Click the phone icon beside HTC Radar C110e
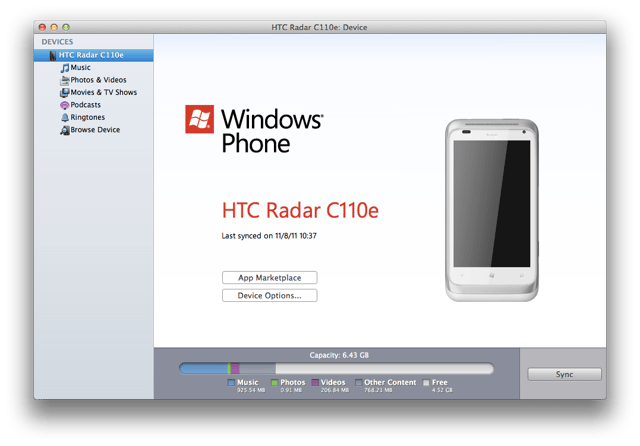Image resolution: width=640 pixels, height=446 pixels. coord(53,55)
